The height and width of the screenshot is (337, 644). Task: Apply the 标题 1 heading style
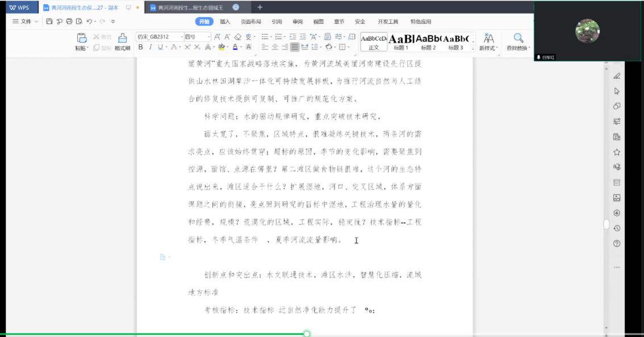(x=401, y=42)
